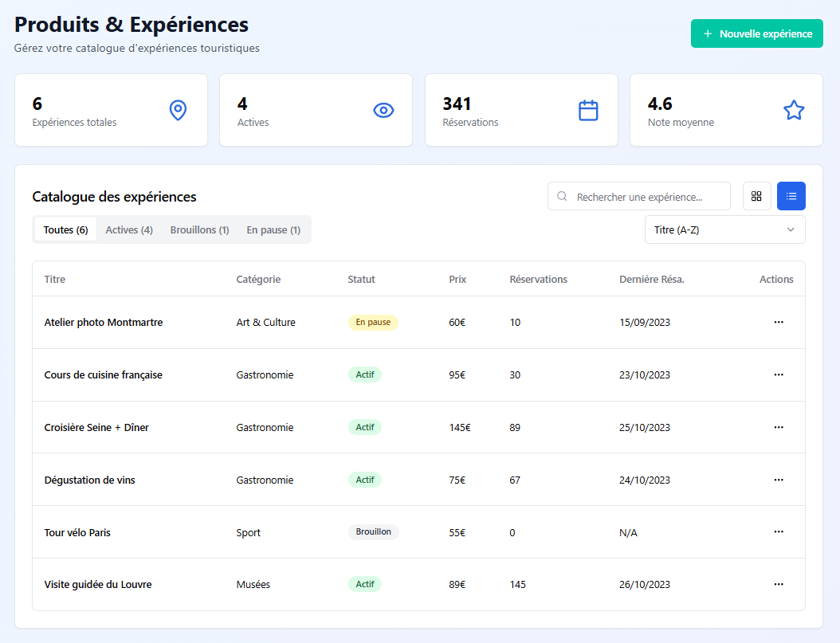This screenshot has height=643, width=840.
Task: Open actions menu for Cours de cuisine française
Action: [779, 374]
